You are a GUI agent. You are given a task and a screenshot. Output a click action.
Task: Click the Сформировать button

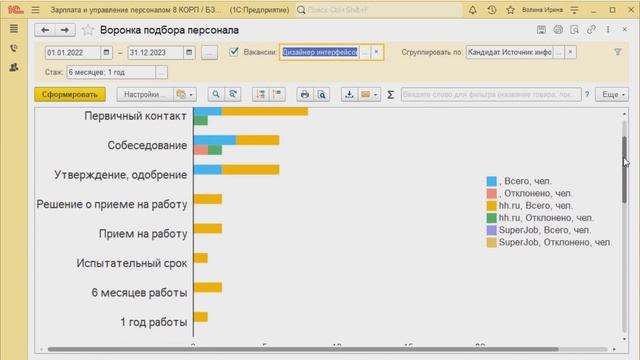coord(70,94)
